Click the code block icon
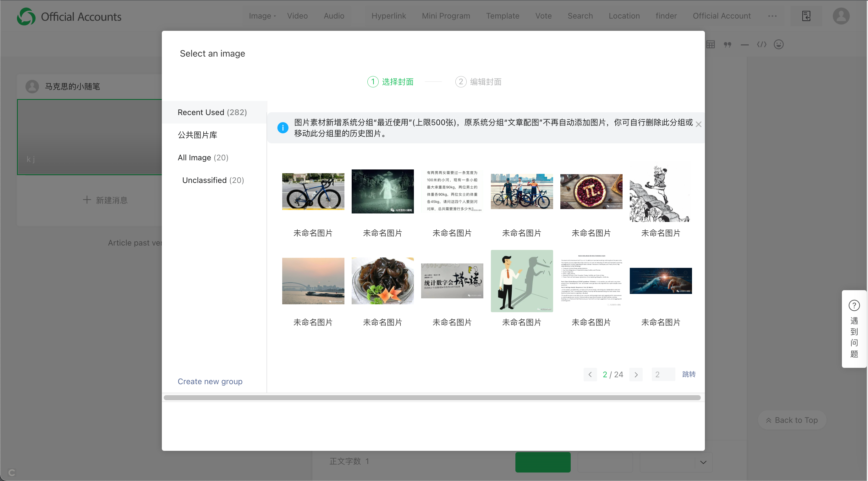This screenshot has width=868, height=481. [x=761, y=45]
